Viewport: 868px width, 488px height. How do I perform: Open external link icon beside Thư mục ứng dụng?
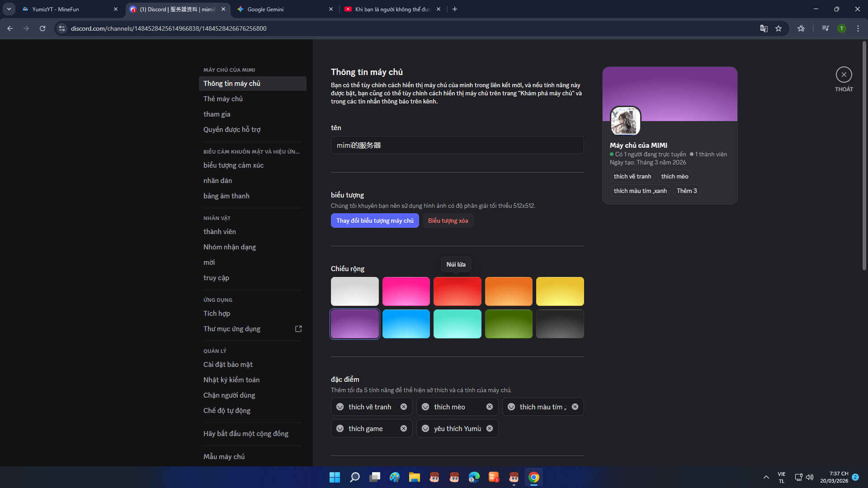coord(298,329)
